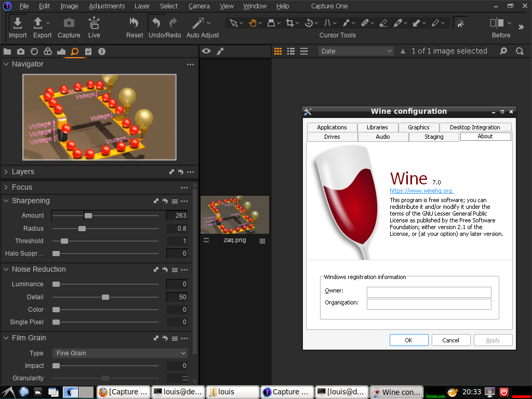
Task: Choose the Keystone cursor tool
Action: [x=271, y=23]
